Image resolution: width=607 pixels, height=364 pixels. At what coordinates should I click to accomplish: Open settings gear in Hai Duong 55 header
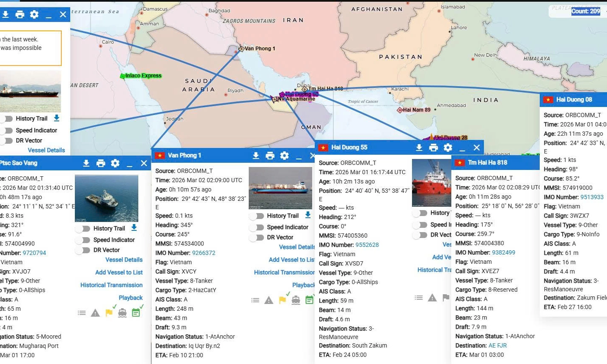pos(448,148)
